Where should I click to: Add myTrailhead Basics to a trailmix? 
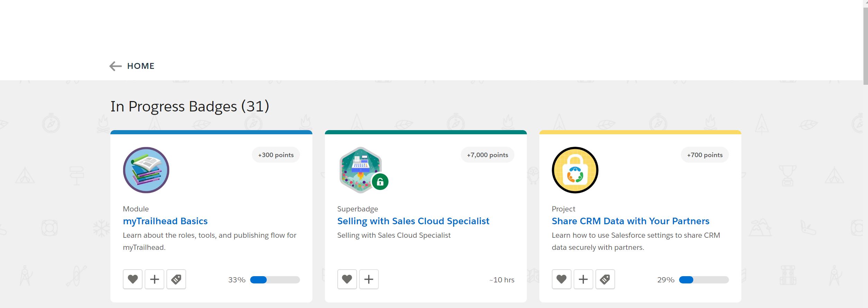155,279
